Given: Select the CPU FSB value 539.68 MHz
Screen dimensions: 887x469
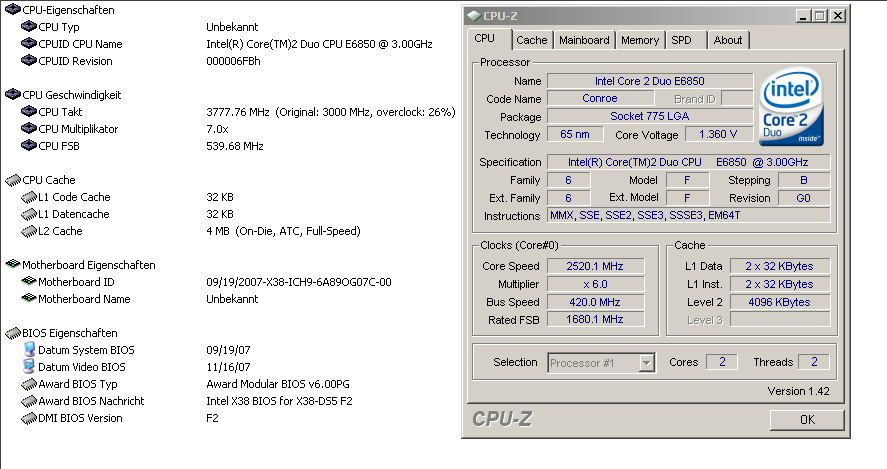Looking at the screenshot, I should (235, 146).
